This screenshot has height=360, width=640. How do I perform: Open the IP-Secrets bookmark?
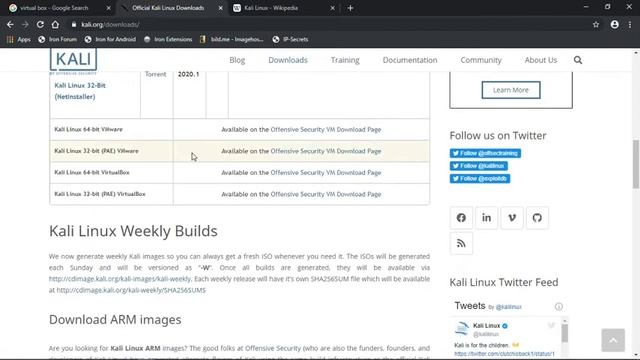click(x=291, y=39)
